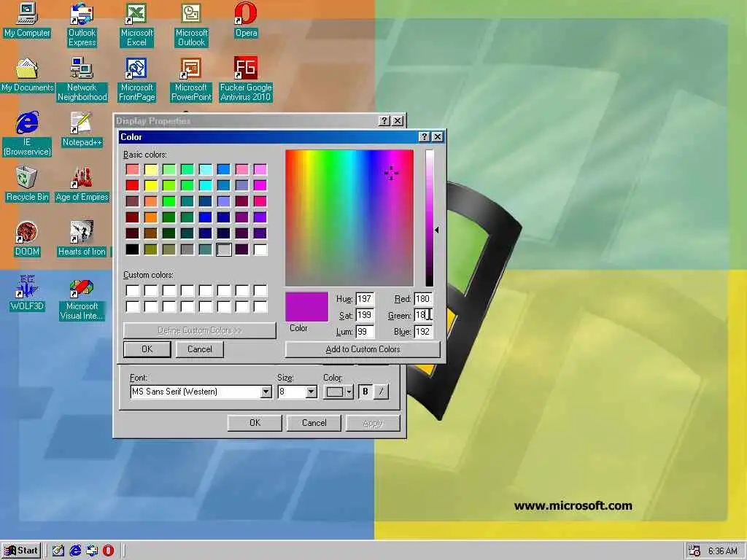Pick the selected light gray basic swatch

[224, 249]
